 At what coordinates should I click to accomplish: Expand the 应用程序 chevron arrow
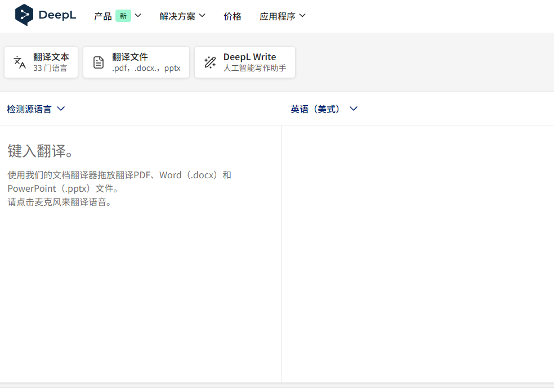point(302,16)
